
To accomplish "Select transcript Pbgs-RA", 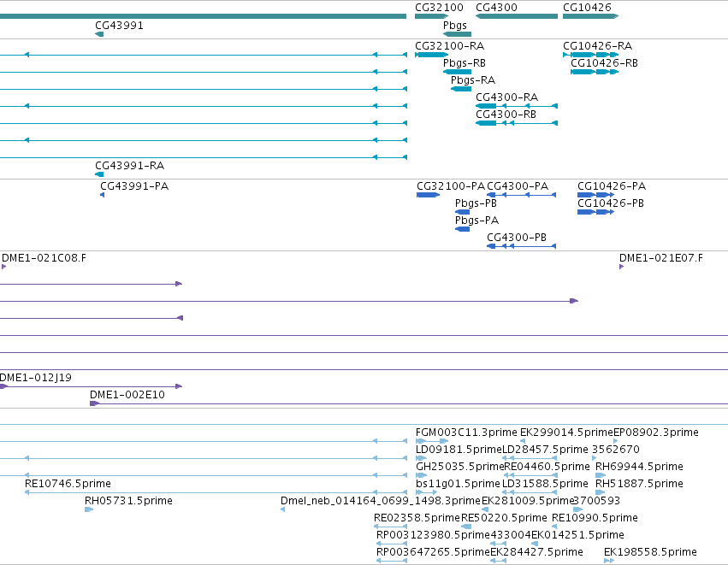I will pos(461,89).
